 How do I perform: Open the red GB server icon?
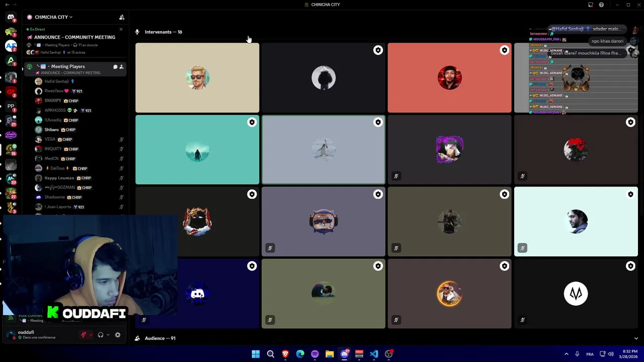11,92
